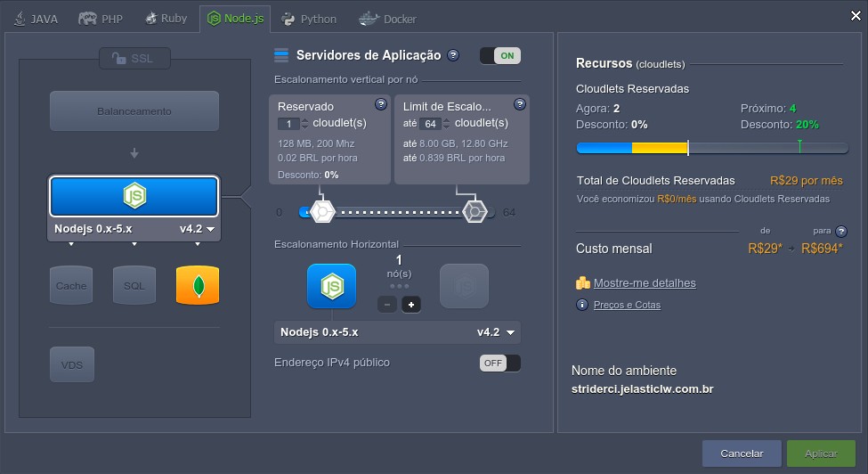Open the Nodejs v4.2 version dropdown in topology

[197, 229]
